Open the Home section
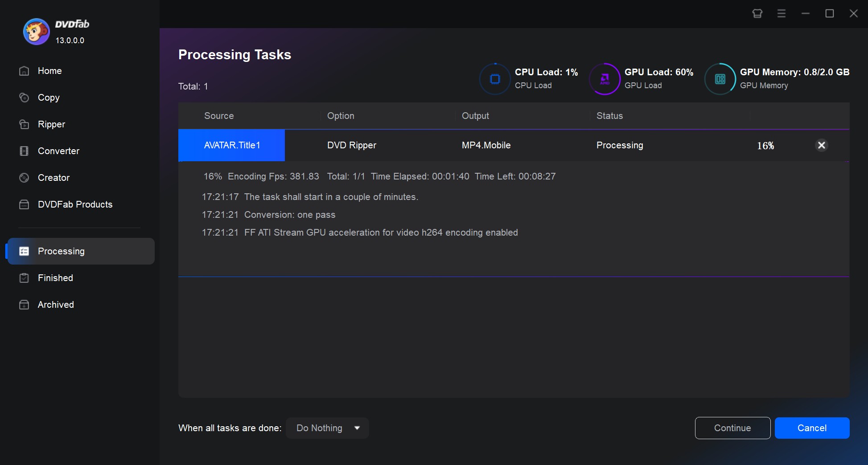 pos(81,71)
